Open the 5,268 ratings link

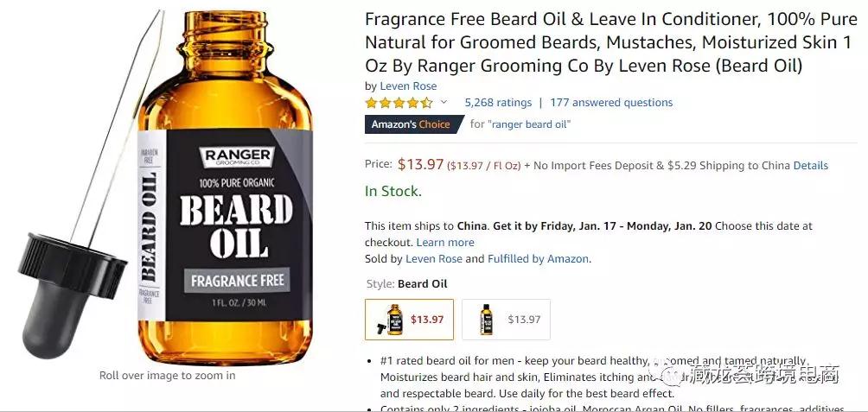pos(498,102)
